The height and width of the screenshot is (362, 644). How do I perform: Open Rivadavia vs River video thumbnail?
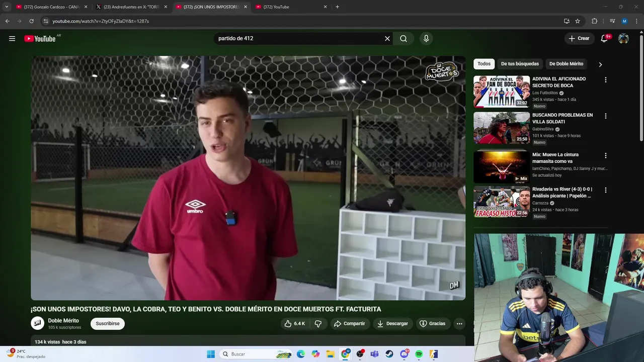click(x=502, y=202)
